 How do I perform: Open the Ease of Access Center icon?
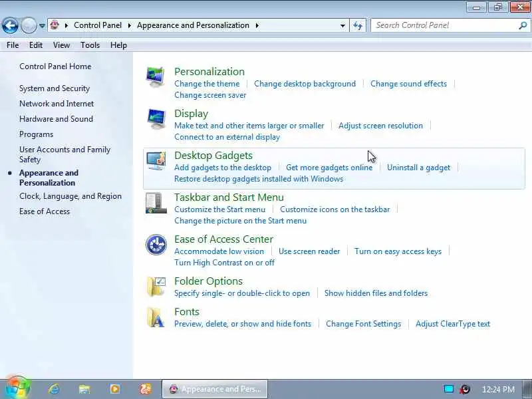coord(156,245)
